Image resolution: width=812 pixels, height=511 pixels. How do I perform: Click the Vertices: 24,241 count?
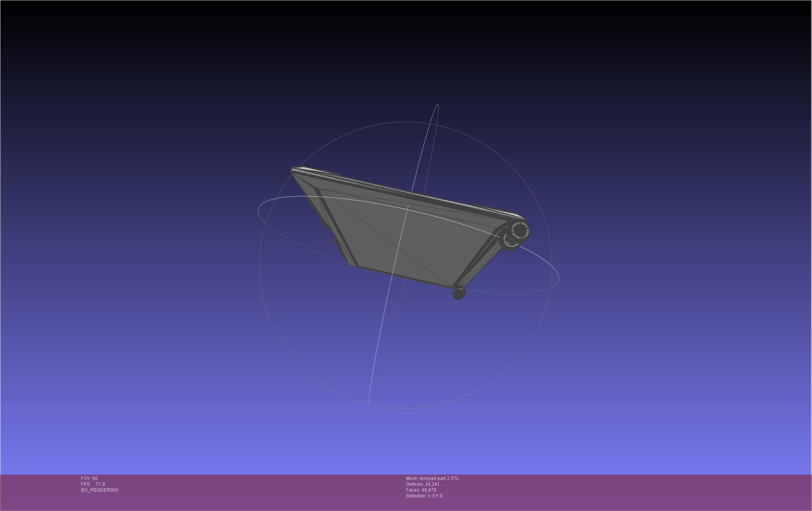click(x=422, y=484)
